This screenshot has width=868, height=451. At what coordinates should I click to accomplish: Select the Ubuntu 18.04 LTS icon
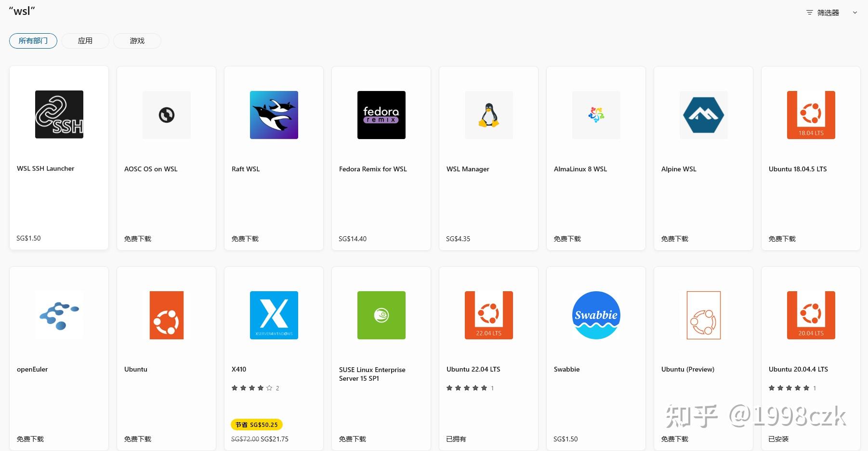point(811,115)
